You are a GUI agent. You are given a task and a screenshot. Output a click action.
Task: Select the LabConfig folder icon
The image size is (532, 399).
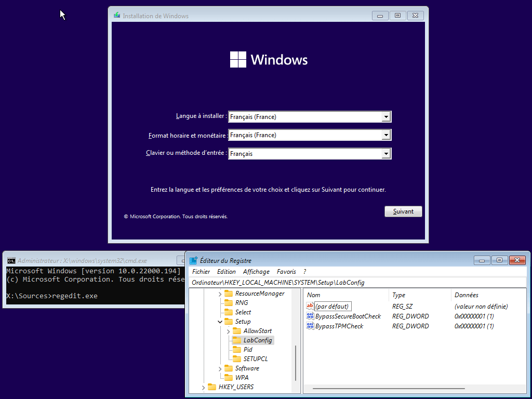[237, 340]
